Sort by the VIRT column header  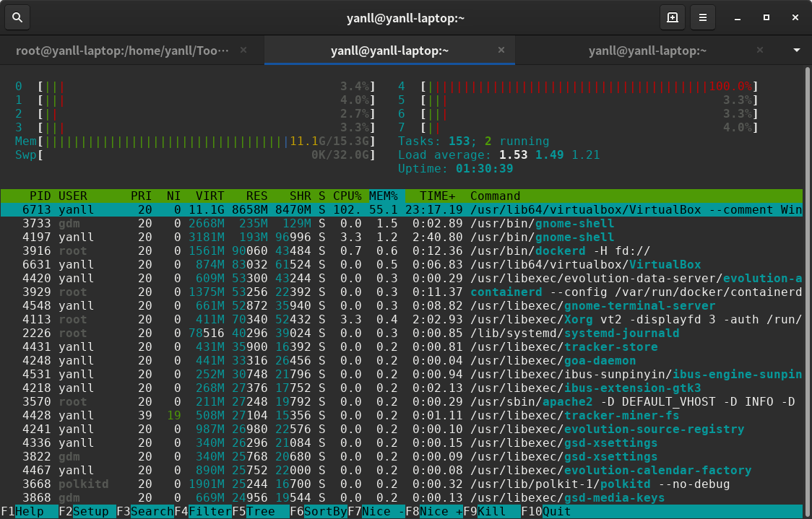click(210, 196)
